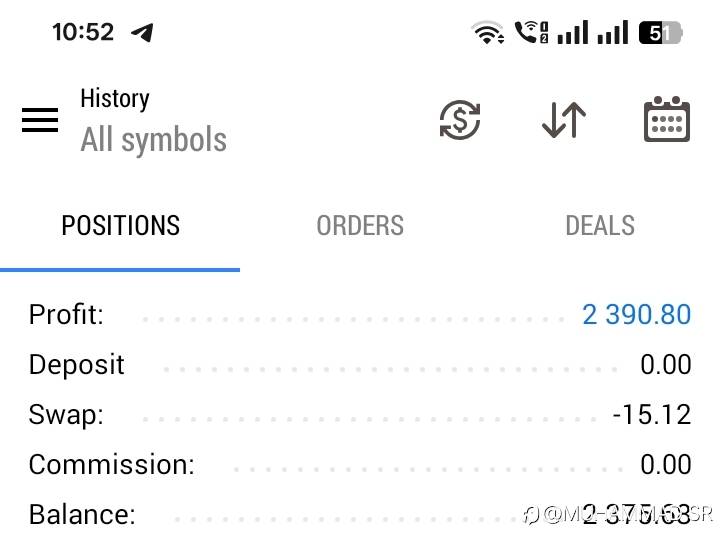
Task: Switch to the DEALS tab
Action: point(600,226)
